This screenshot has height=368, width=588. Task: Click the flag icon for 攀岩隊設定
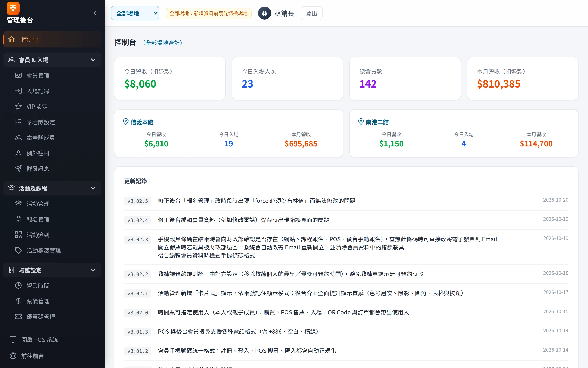(x=18, y=122)
